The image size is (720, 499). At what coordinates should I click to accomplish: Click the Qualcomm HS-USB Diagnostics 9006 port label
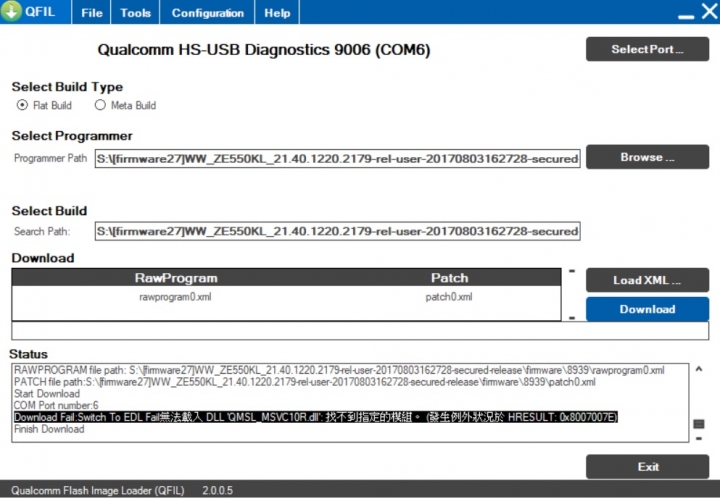click(x=264, y=50)
